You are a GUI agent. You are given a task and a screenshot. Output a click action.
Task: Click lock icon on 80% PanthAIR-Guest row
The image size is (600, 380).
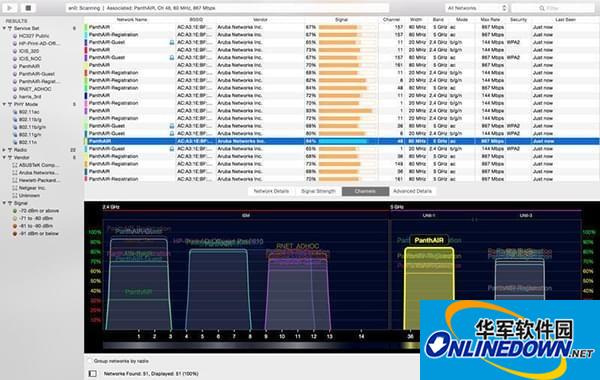(172, 134)
